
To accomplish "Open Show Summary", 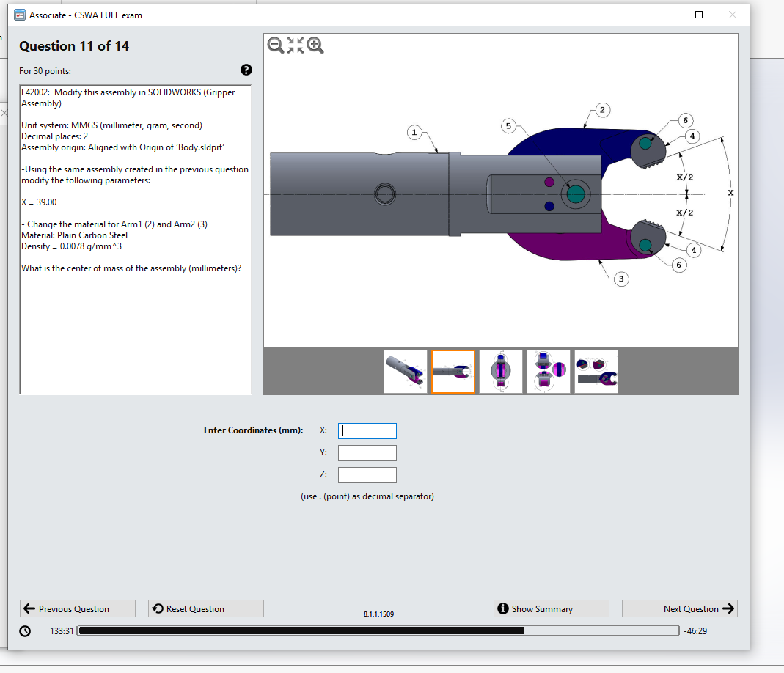I will (x=552, y=608).
